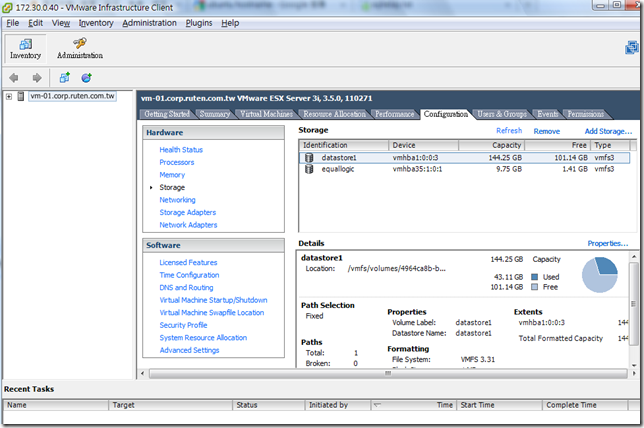
Task: Sort storage by Identification column header
Action: tap(344, 145)
